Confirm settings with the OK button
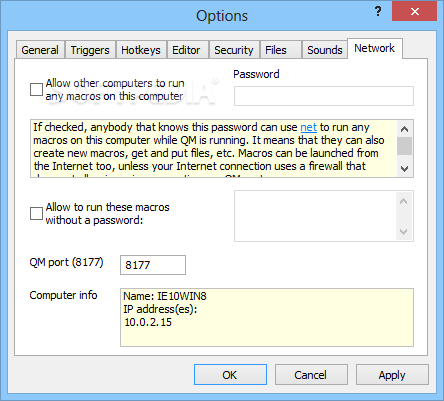Image resolution: width=444 pixels, height=401 pixels. [x=230, y=375]
